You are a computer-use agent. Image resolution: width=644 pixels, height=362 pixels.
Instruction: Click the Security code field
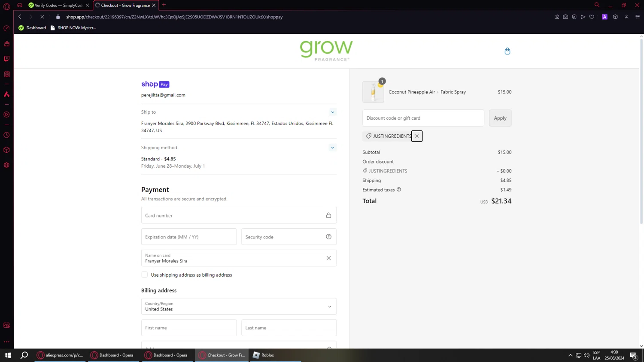tap(289, 237)
